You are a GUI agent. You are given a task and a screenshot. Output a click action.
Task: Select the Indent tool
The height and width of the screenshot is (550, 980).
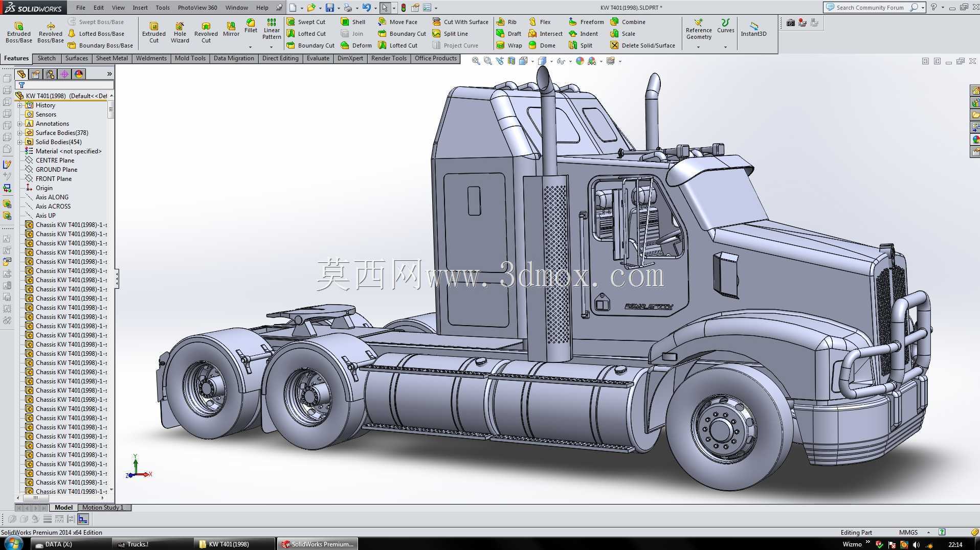tap(583, 34)
